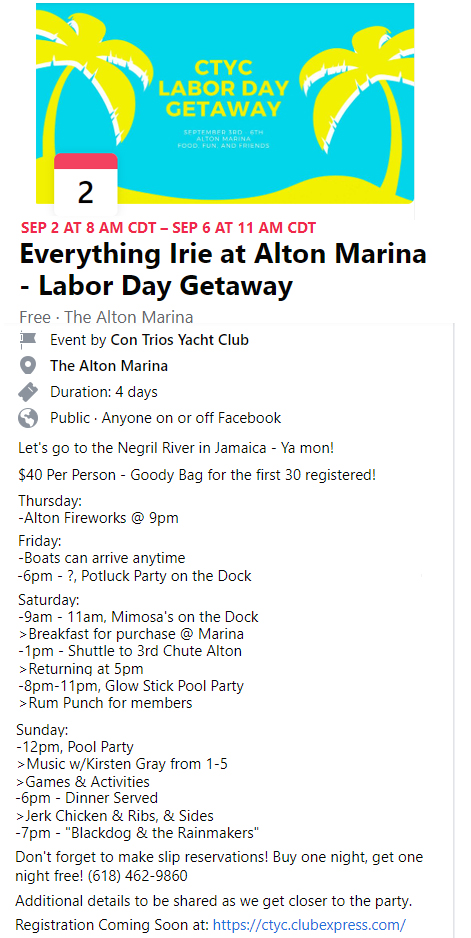This screenshot has height=938, width=471.
Task: Open the ctyc.clubexpress.com registration link
Action: 309,924
